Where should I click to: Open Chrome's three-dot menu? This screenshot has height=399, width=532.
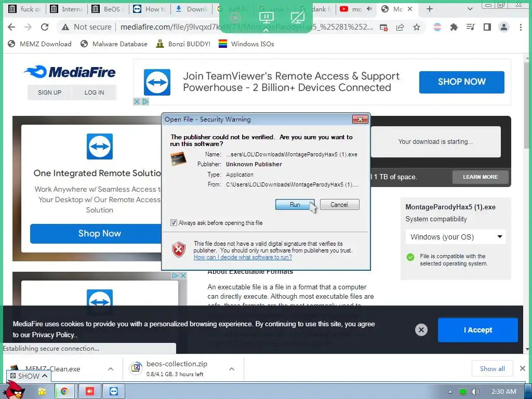(521, 27)
